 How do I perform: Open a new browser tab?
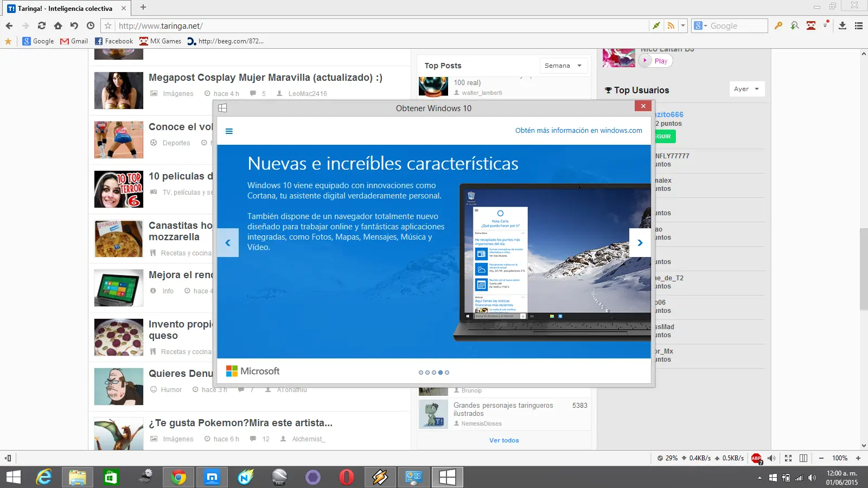tap(143, 7)
